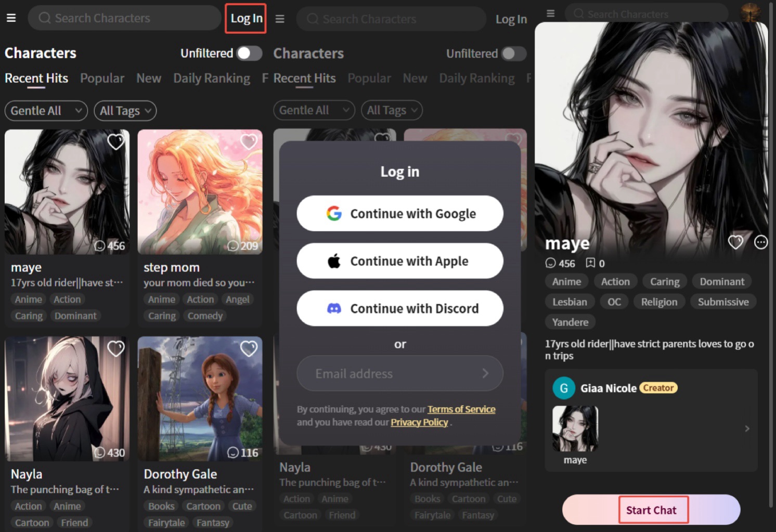Click the heart on the left Nayla card
This screenshot has width=776, height=532.
[115, 348]
